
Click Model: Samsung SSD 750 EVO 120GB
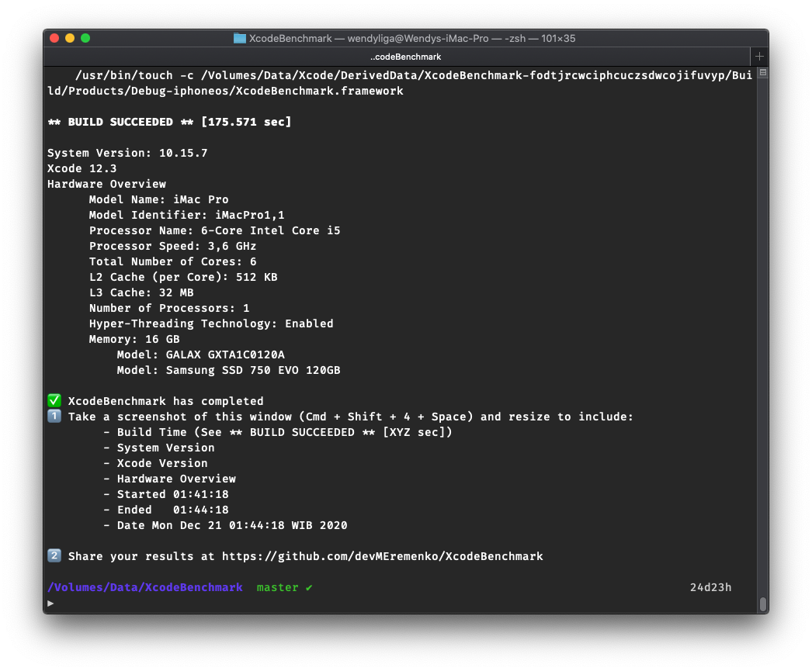coord(228,371)
